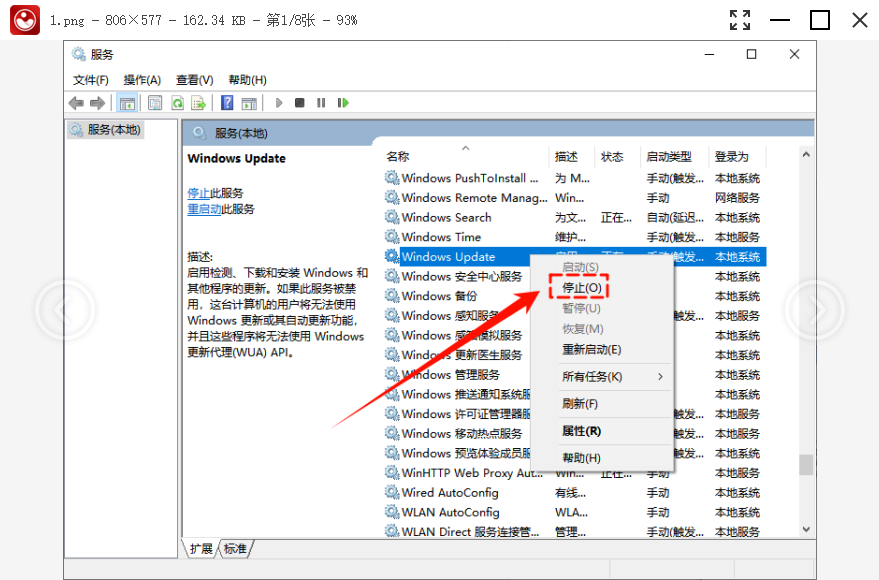Choose 重新启动(E) in the context menu
The height and width of the screenshot is (580, 879).
pyautogui.click(x=591, y=350)
